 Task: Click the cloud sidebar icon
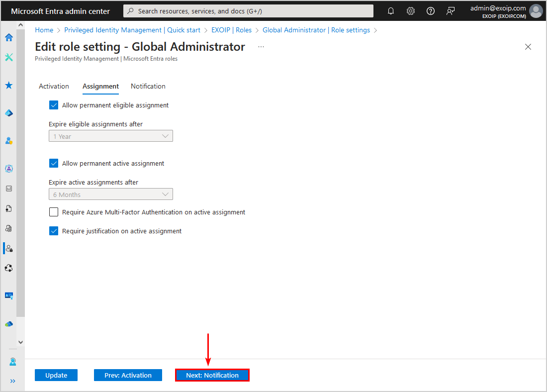(x=9, y=324)
